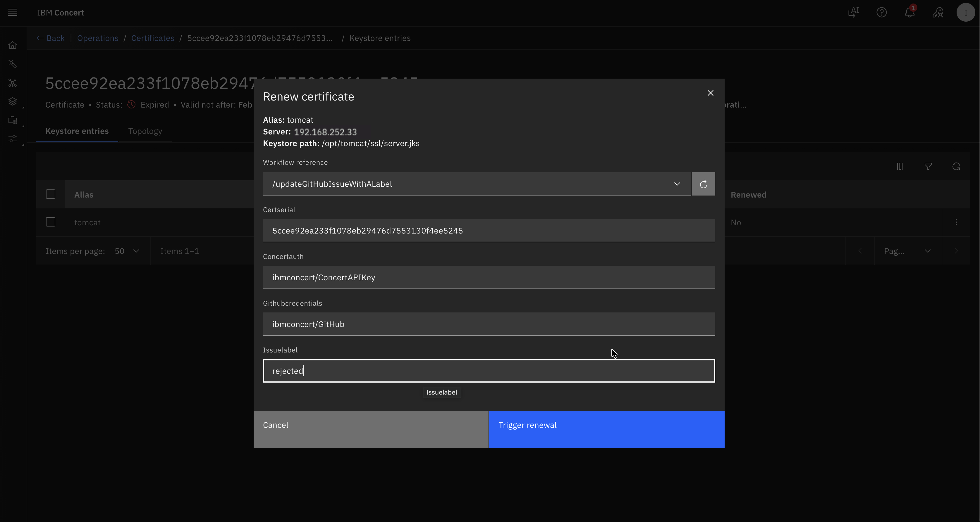
Task: Click the refresh workflow list icon button
Action: (x=703, y=184)
